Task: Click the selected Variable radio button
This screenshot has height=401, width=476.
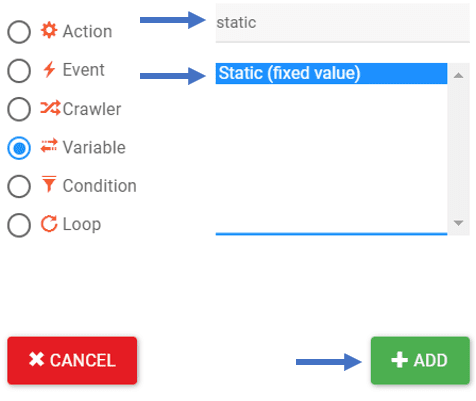Action: pyautogui.click(x=19, y=148)
